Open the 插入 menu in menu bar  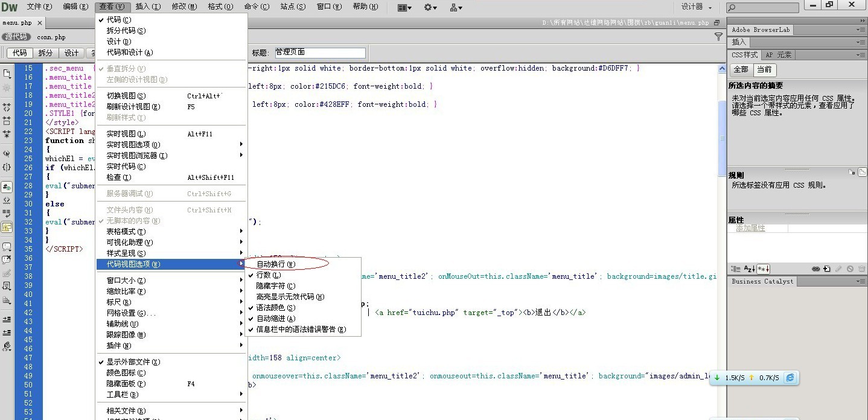pyautogui.click(x=148, y=7)
